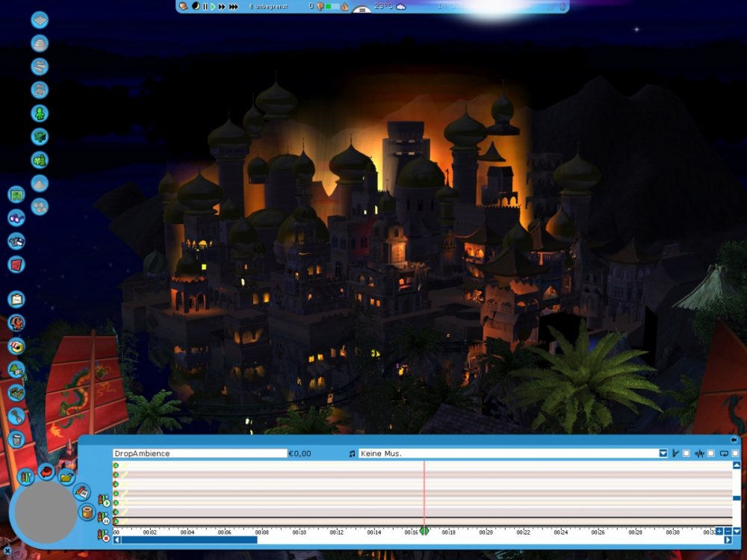This screenshot has width=747, height=560.
Task: Click the green playhead marker on timeline
Action: click(x=424, y=531)
